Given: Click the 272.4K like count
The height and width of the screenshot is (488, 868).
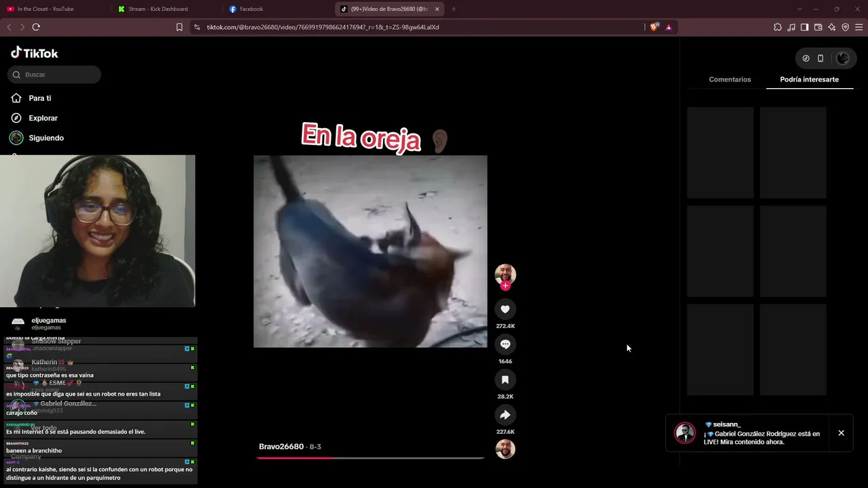Looking at the screenshot, I should click(505, 326).
